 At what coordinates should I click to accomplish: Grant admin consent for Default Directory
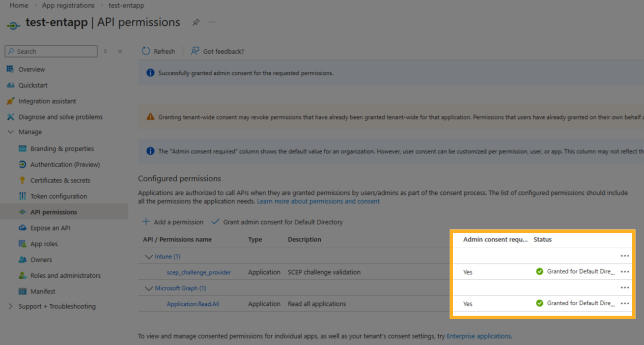(x=282, y=222)
